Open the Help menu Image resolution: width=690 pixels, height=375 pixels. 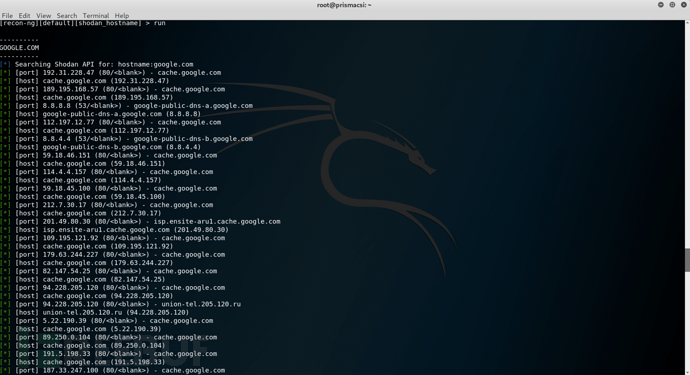pos(122,15)
